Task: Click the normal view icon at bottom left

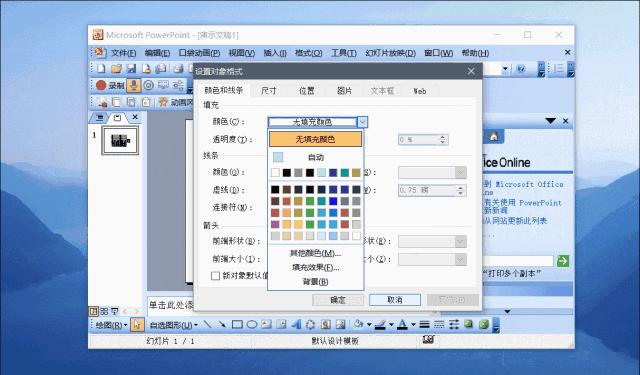Action: click(x=93, y=311)
